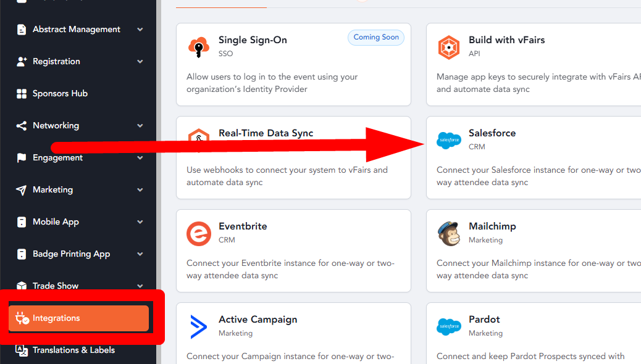Expand the Abstract Management chevron
This screenshot has height=364, width=641.
140,30
